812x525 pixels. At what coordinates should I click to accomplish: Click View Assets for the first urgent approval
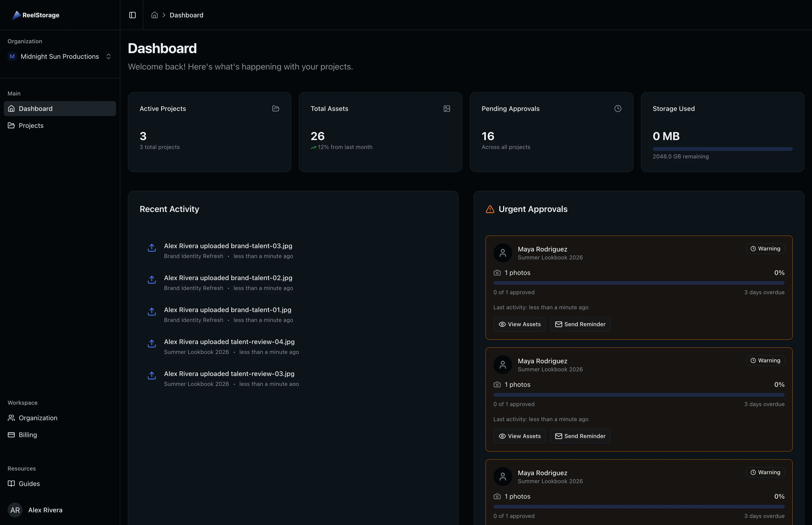(519, 324)
